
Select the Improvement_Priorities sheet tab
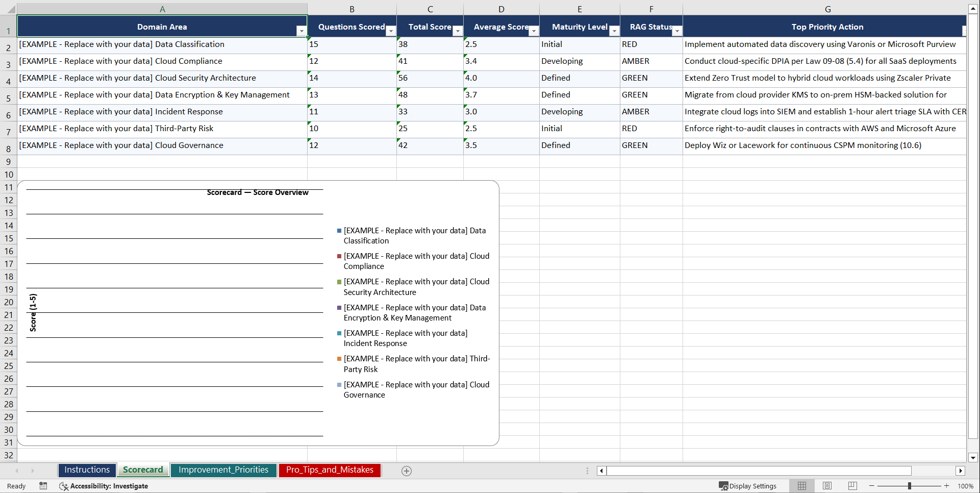(223, 470)
